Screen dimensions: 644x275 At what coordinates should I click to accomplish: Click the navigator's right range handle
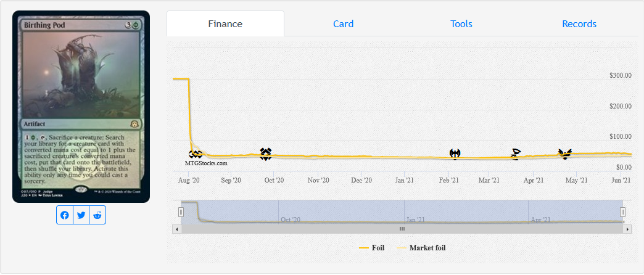623,212
